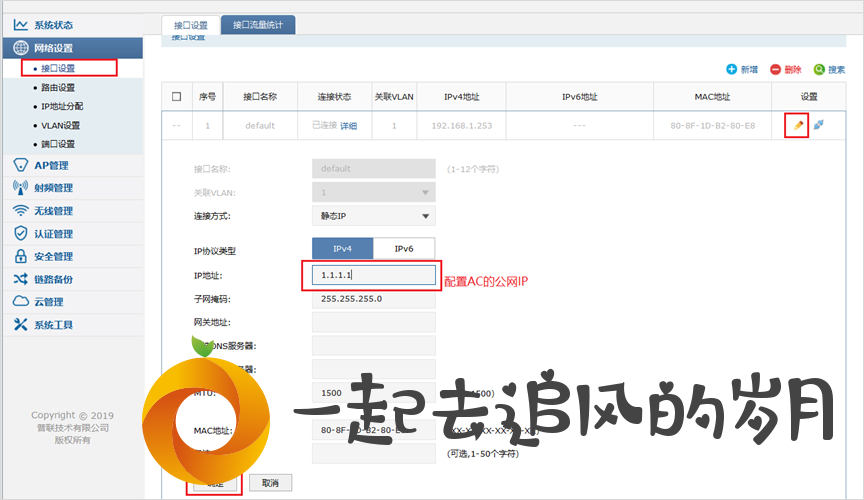Switch to 接口设置 tab
This screenshot has width=864, height=500.
click(191, 25)
